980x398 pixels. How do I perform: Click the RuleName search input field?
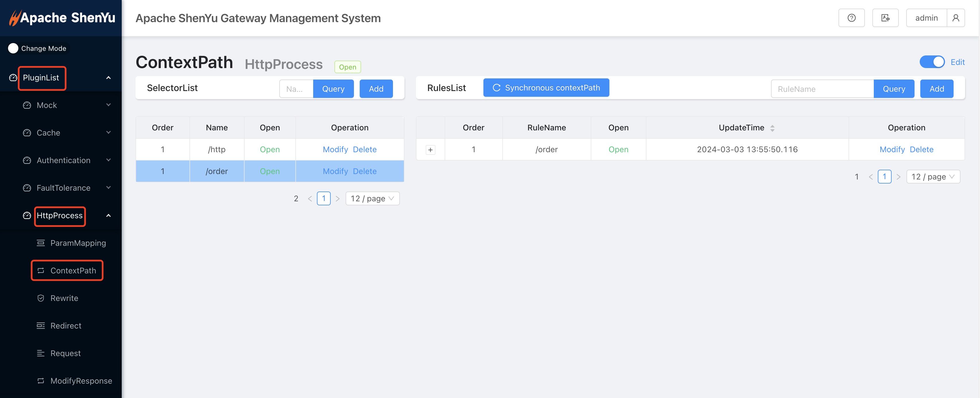[x=822, y=89]
